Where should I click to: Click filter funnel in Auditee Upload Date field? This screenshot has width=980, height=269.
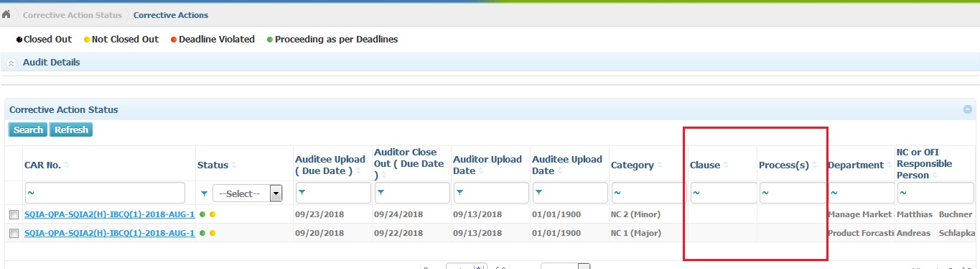click(538, 193)
